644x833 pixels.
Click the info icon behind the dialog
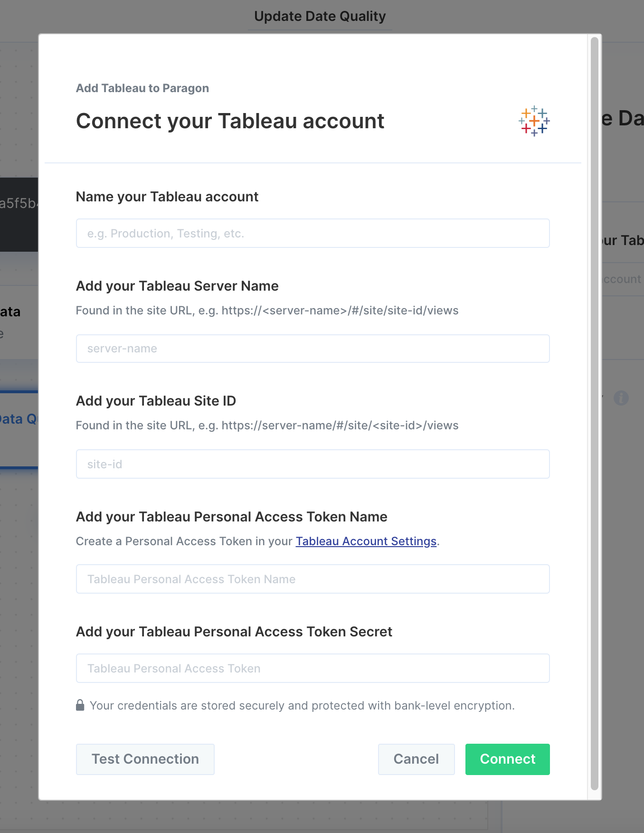(x=621, y=398)
